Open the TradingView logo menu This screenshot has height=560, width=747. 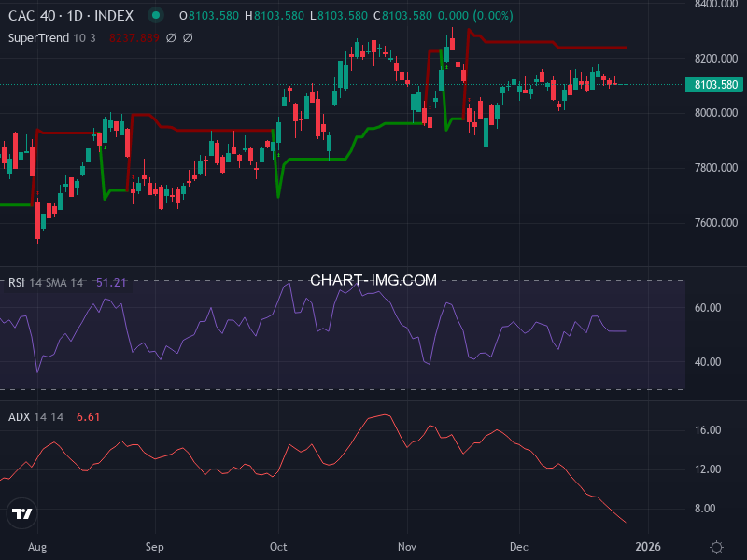point(22,514)
